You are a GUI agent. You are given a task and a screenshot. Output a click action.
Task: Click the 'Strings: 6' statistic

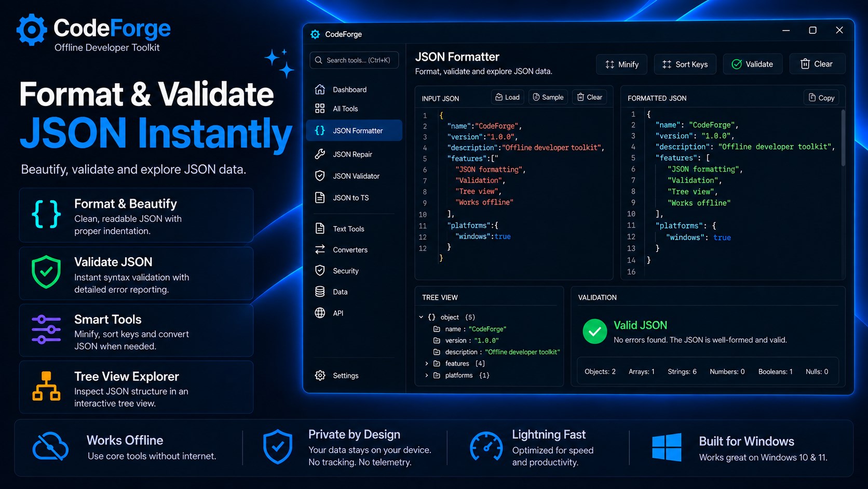[682, 372]
